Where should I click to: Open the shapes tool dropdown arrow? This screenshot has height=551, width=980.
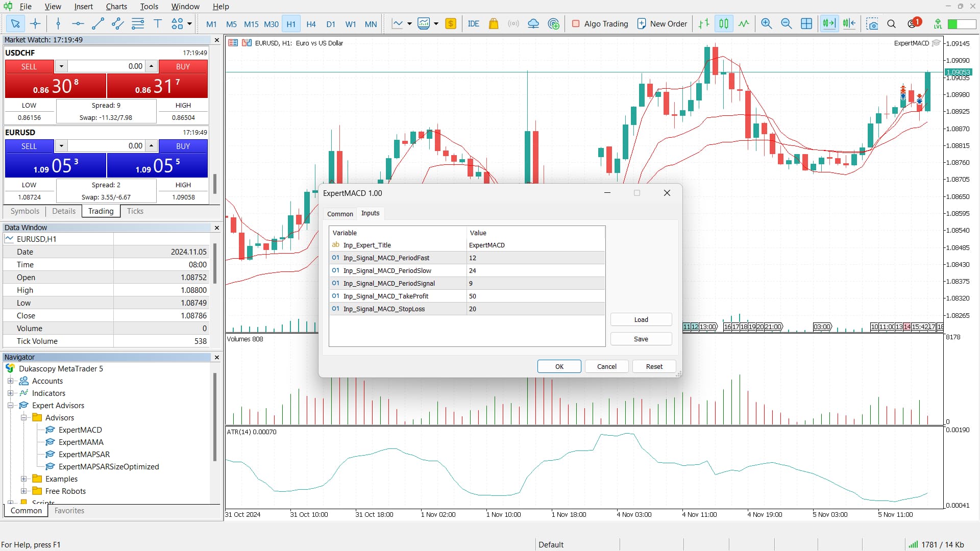189,23
